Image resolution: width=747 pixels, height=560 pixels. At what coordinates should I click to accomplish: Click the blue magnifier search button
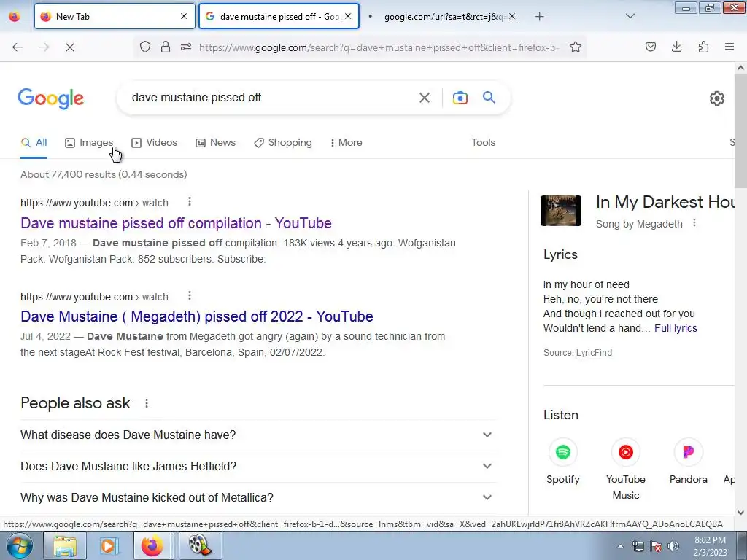click(x=489, y=98)
